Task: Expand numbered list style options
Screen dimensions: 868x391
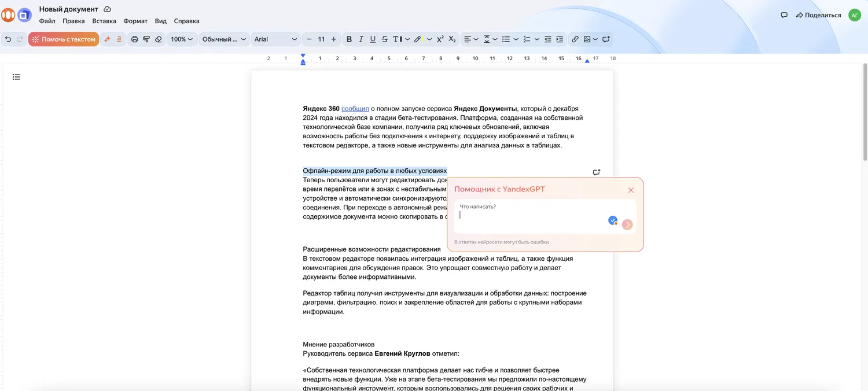Action: click(537, 39)
